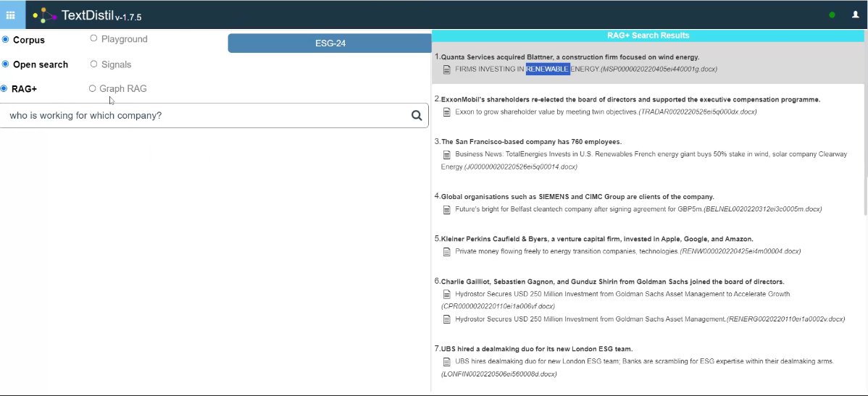Click file name RENERG0020220110ei1a0002v.docx
Viewport: 868px width, 396px height.
pos(785,319)
